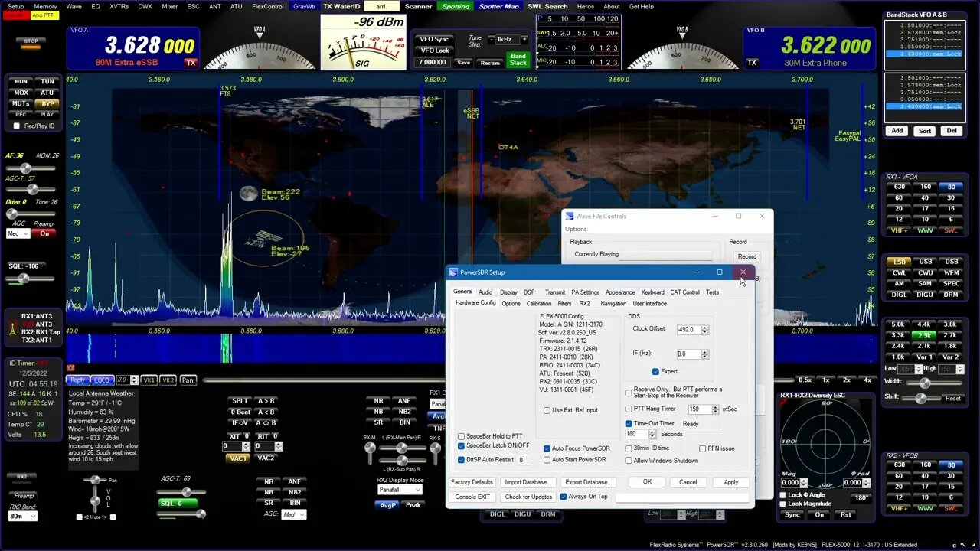Screen dimensions: 980x551
Task: Select the 2.9k filter button
Action: click(925, 335)
